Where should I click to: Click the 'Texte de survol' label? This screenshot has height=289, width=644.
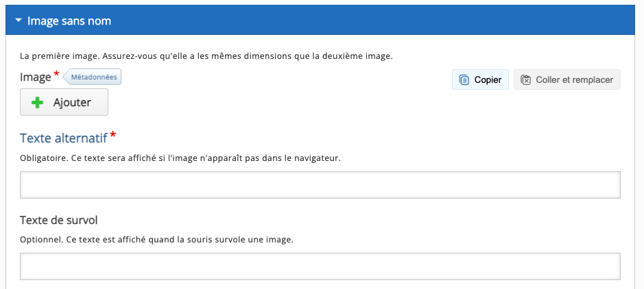pyautogui.click(x=59, y=220)
